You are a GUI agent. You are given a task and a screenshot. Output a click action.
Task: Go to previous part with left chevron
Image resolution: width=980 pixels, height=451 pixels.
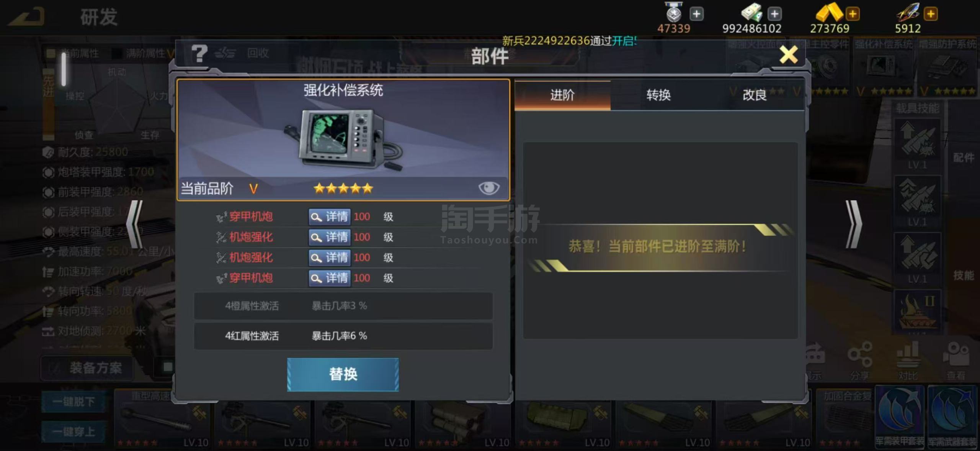(x=135, y=224)
